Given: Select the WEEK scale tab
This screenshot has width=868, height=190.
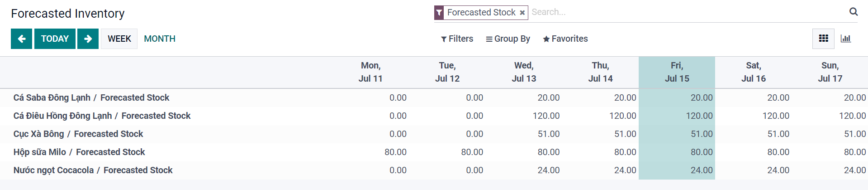Looking at the screenshot, I should point(119,39).
